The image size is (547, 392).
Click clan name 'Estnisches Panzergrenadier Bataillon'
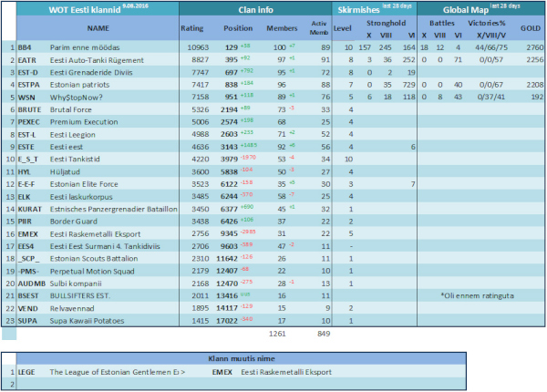pos(113,210)
